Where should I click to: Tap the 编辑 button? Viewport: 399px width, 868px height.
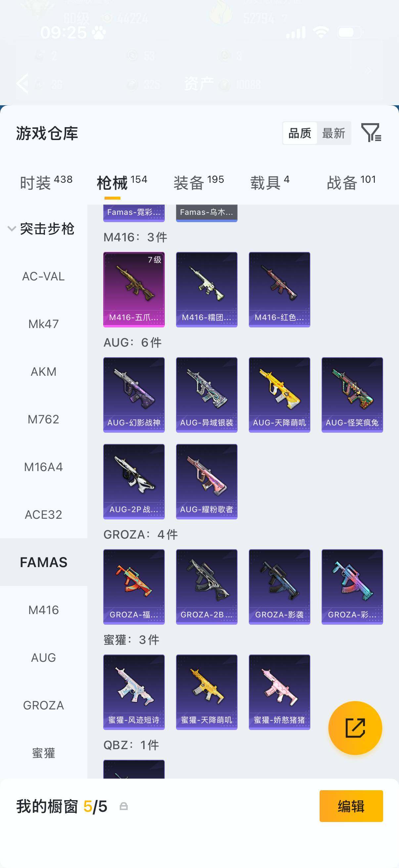click(x=351, y=806)
